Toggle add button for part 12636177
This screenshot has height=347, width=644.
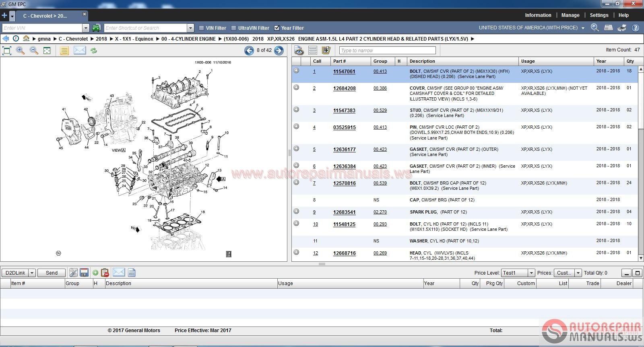point(296,148)
